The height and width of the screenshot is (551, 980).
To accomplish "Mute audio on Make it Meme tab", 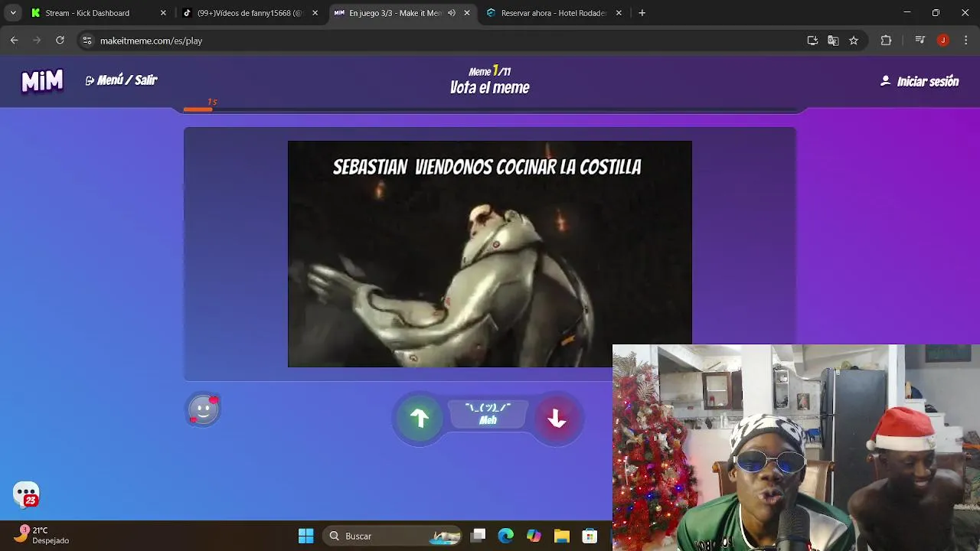I will [x=452, y=13].
